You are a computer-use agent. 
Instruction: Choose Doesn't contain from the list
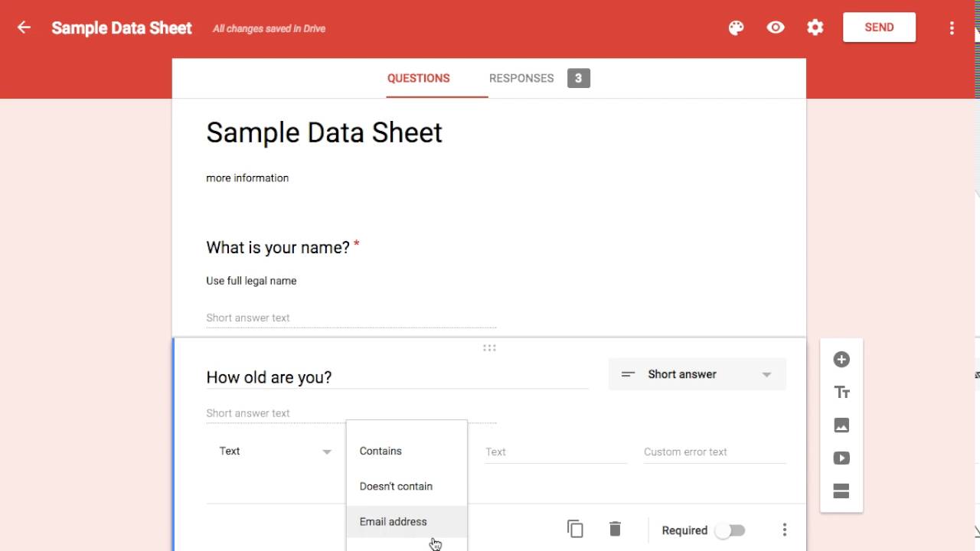coord(407,486)
